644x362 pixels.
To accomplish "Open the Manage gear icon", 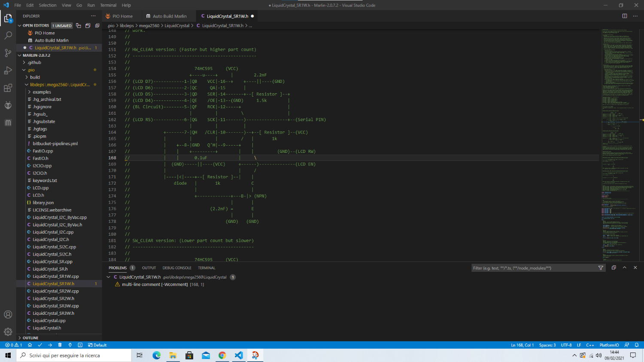I will [x=8, y=332].
